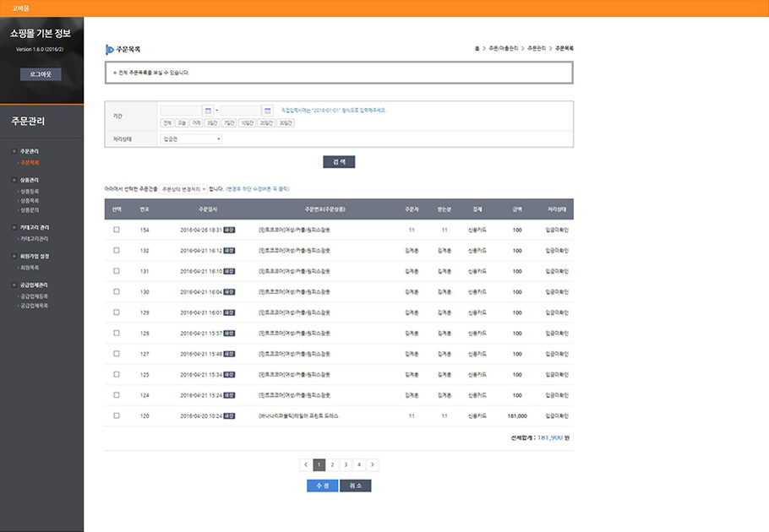This screenshot has height=532, width=769.
Task: Set period to 오늘
Action: (182, 123)
